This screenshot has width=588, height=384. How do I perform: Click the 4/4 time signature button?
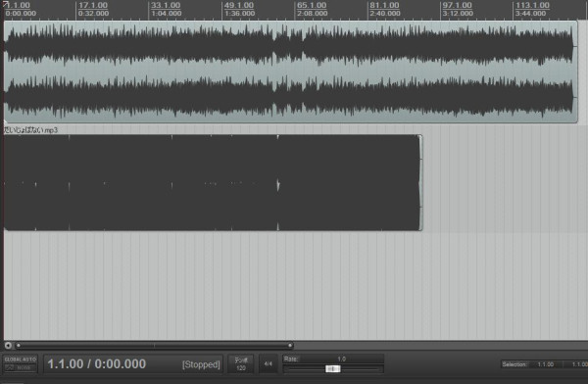pos(269,363)
